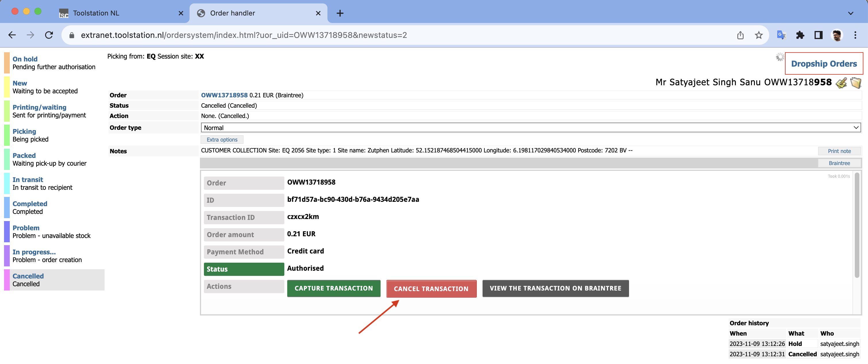
Task: Click the Braintree panel scrollbar
Action: pyautogui.click(x=857, y=225)
